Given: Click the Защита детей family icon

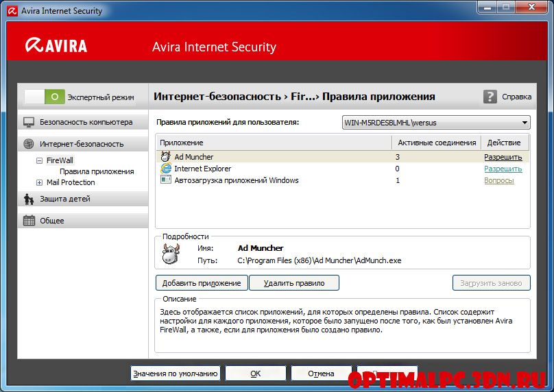Looking at the screenshot, I should [x=29, y=199].
